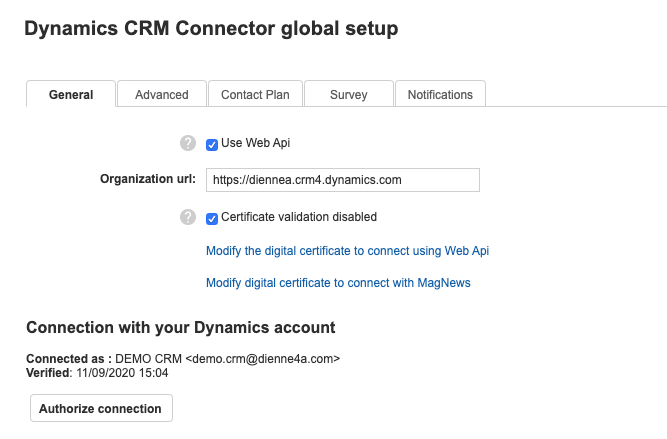
Task: Toggle Certificate validation disabled checkbox
Action: click(x=212, y=219)
